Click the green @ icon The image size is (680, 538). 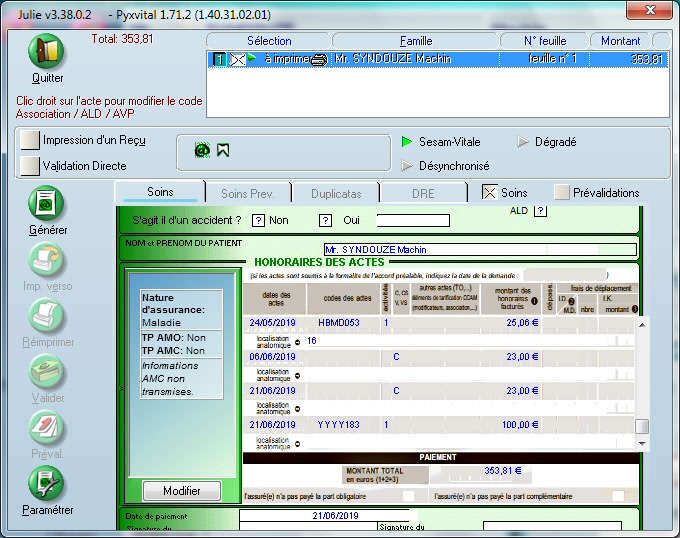click(201, 150)
